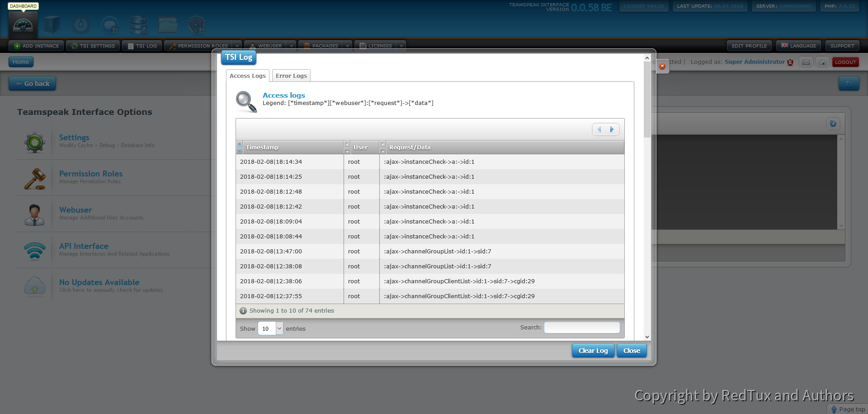
Task: Click the Home breadcrumb button
Action: click(x=21, y=62)
